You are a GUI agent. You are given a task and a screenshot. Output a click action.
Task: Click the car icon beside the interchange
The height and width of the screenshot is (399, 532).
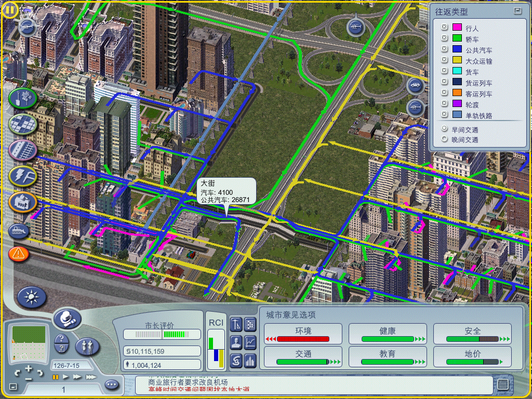pyautogui.click(x=415, y=86)
